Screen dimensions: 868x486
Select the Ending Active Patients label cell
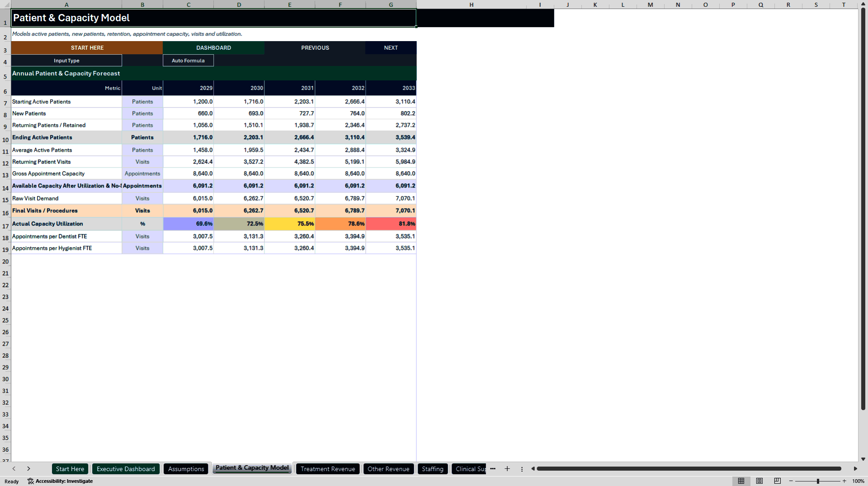coord(66,137)
